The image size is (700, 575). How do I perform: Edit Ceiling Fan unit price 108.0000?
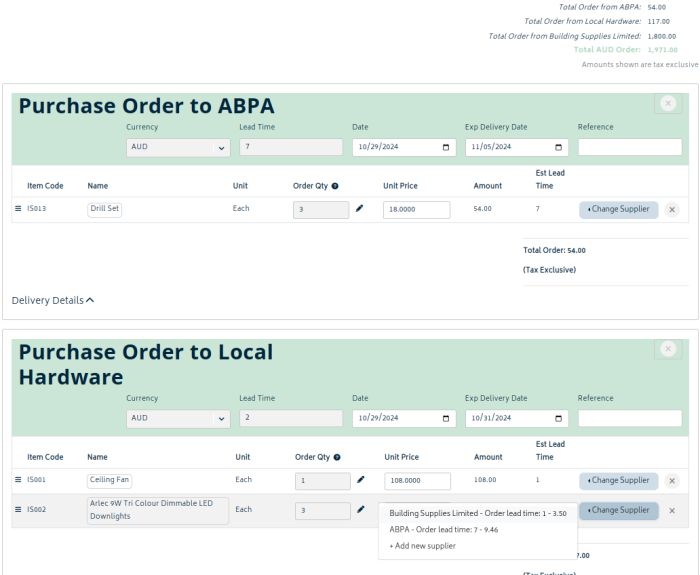pyautogui.click(x=417, y=481)
